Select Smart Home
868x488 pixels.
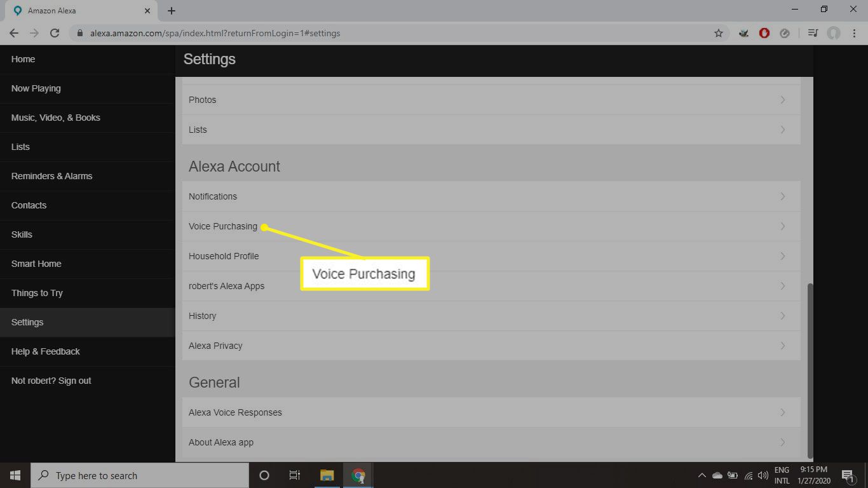[x=87, y=264]
